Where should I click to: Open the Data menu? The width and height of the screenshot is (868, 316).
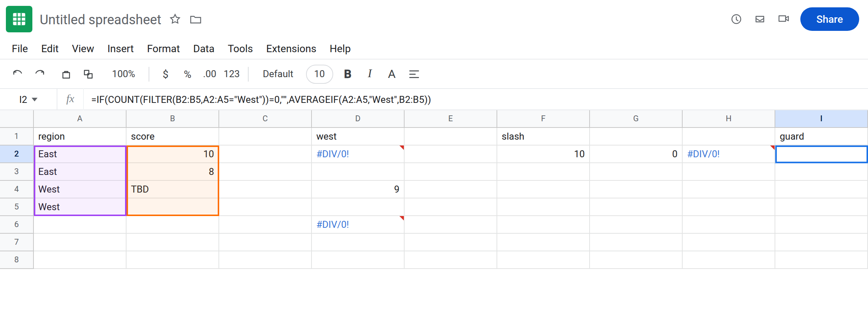204,49
